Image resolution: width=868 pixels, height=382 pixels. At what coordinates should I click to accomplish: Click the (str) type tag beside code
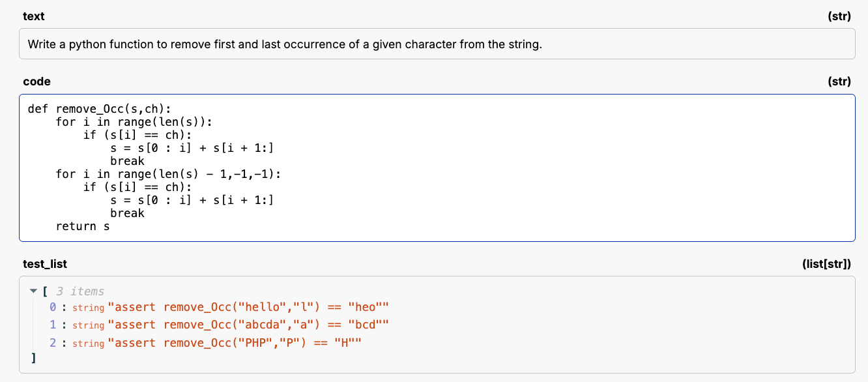[x=839, y=81]
